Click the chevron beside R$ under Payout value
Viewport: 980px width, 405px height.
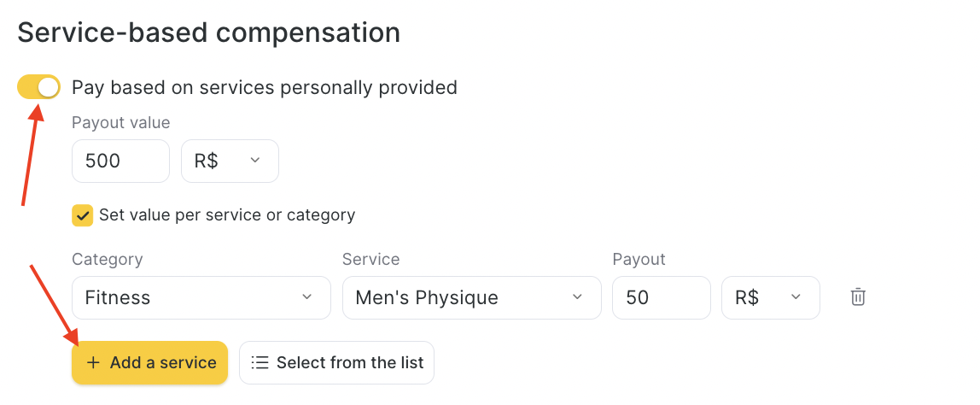[x=255, y=161]
